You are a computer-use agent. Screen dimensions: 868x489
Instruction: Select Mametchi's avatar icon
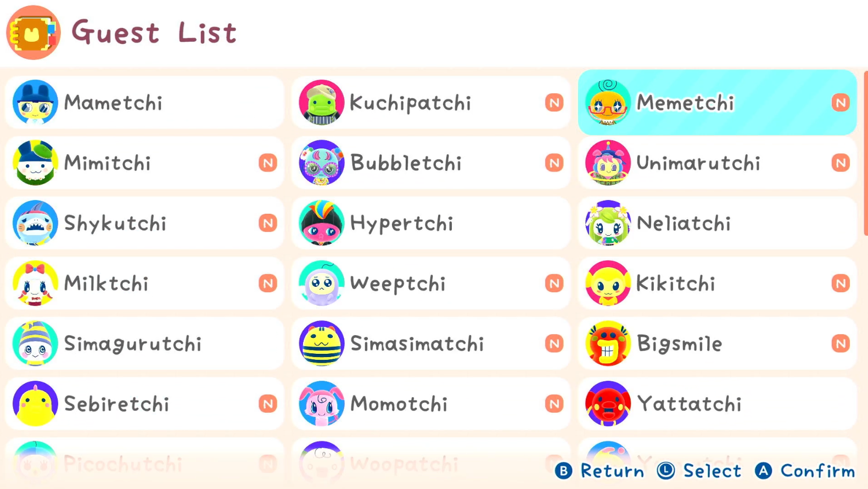35,103
